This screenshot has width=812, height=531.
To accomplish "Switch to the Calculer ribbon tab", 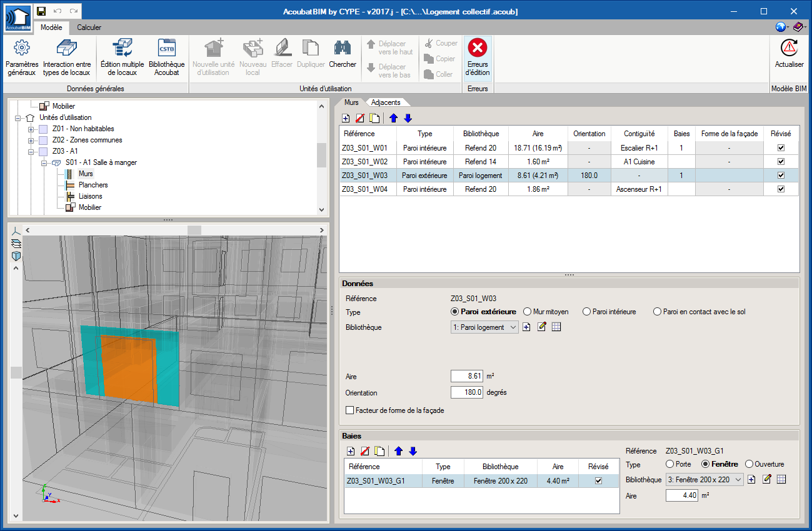I will 89,27.
